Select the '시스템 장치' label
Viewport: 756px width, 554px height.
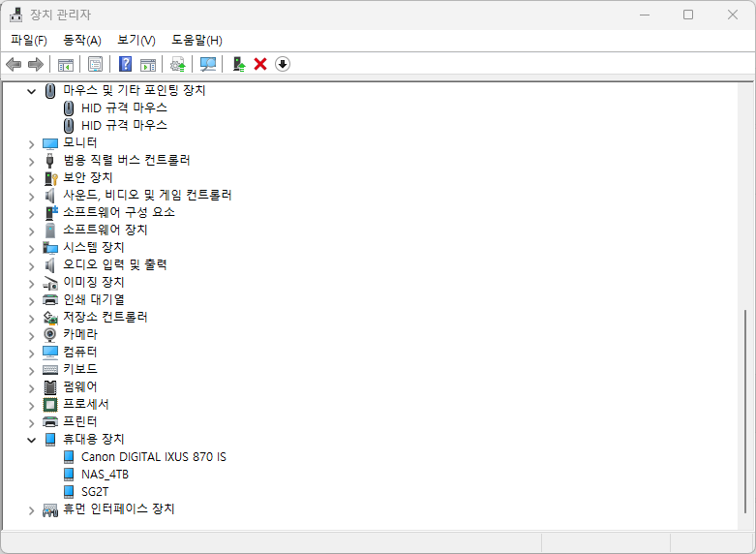point(94,247)
